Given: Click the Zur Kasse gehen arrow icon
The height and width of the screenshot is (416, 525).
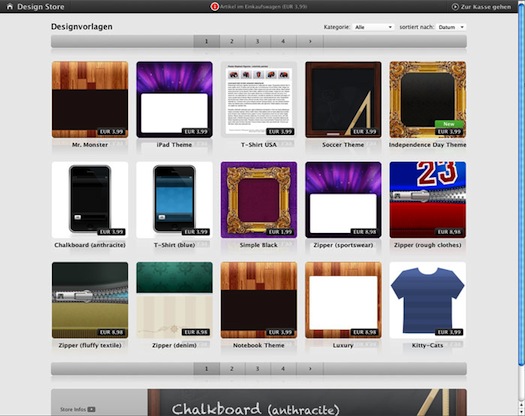Looking at the screenshot, I should point(455,7).
